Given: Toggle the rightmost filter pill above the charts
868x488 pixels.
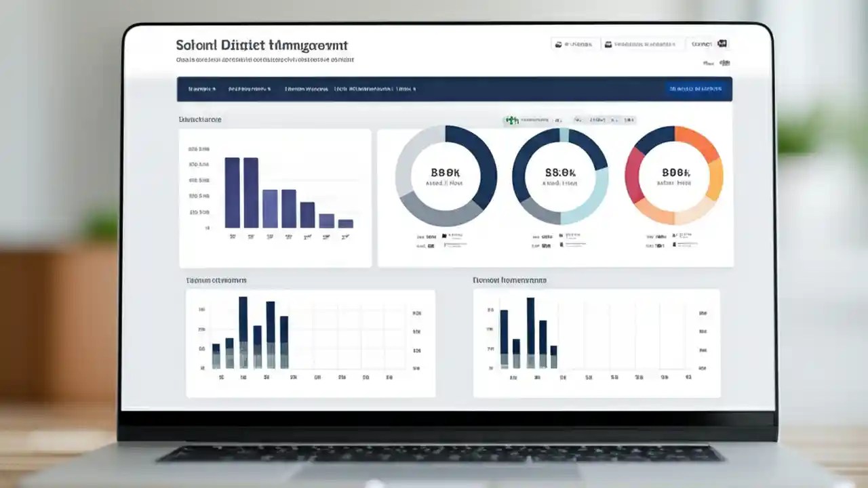Looking at the screenshot, I should (624, 120).
